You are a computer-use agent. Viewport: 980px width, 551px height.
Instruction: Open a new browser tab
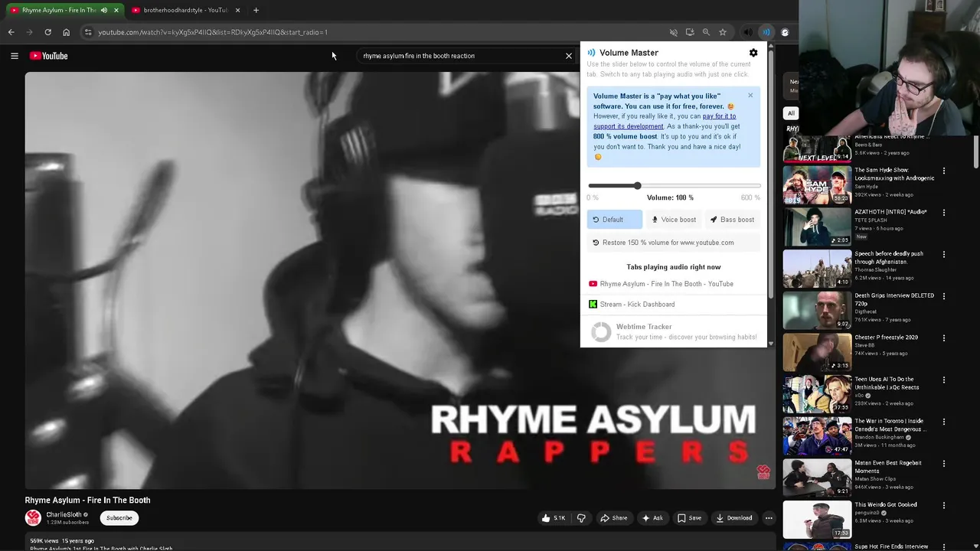(256, 10)
